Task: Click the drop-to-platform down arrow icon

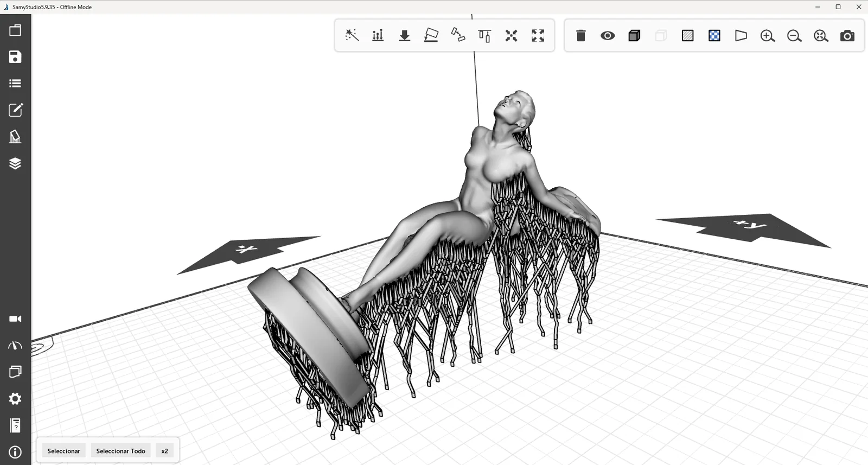Action: (x=405, y=36)
